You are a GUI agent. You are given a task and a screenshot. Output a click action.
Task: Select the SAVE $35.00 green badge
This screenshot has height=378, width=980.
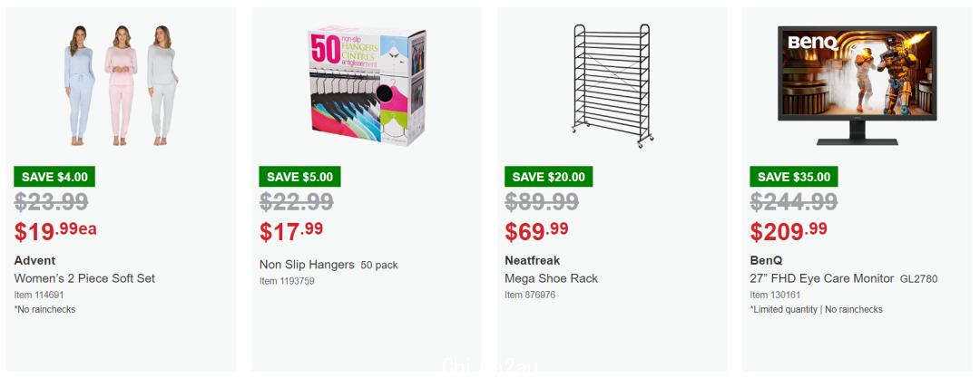coord(794,177)
